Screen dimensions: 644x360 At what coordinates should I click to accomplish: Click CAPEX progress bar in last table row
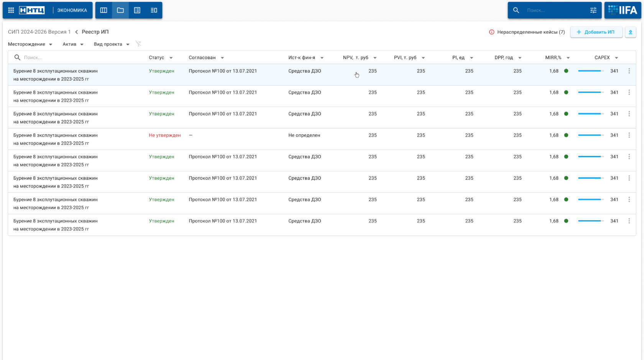[x=591, y=221]
